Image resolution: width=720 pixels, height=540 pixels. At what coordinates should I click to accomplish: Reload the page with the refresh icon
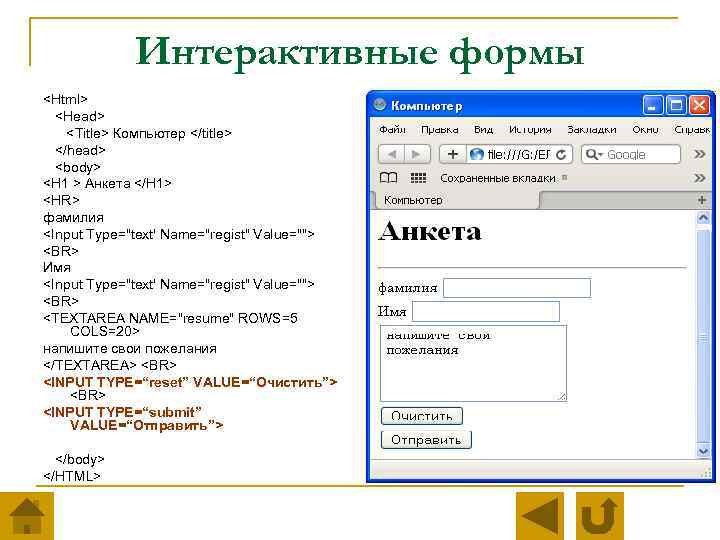click(561, 155)
